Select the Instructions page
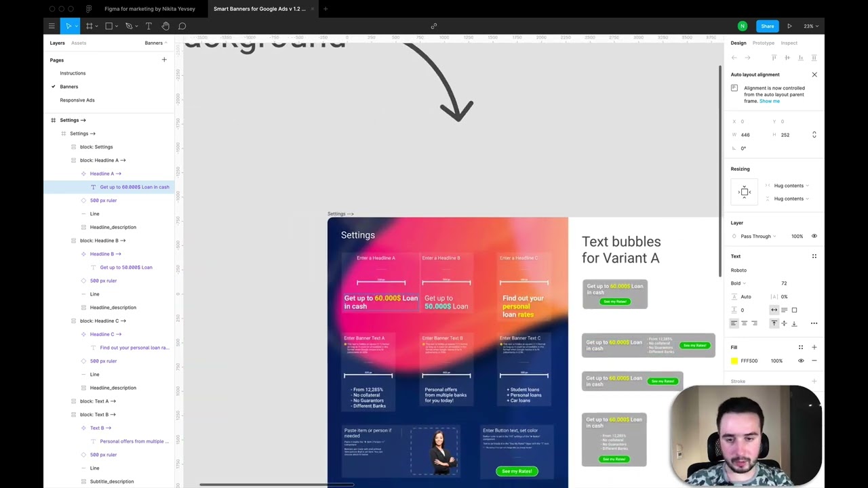The image size is (868, 488). [73, 73]
